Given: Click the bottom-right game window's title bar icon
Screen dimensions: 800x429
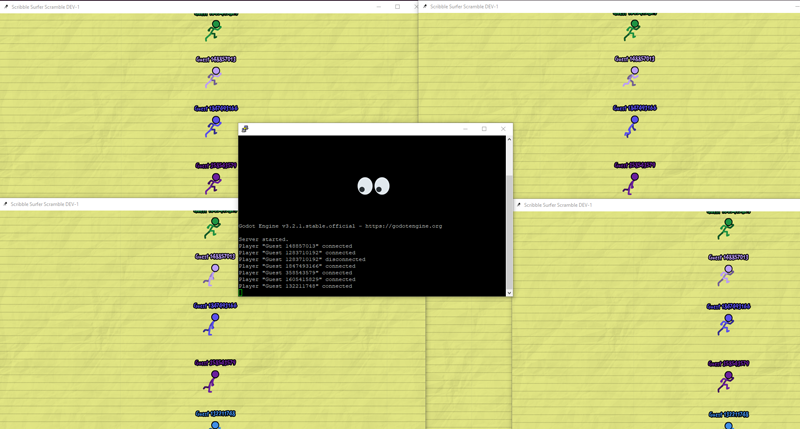Looking at the screenshot, I should coord(519,205).
